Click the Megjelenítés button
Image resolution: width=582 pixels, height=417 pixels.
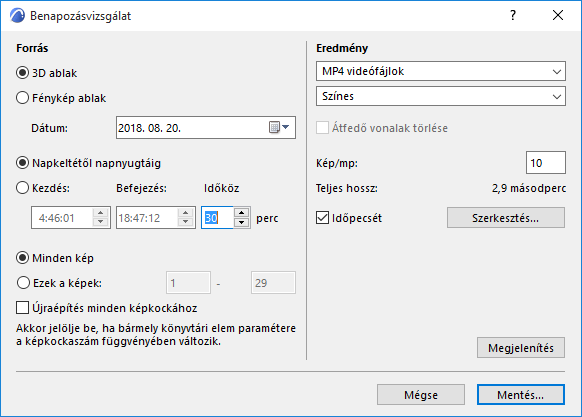[521, 348]
